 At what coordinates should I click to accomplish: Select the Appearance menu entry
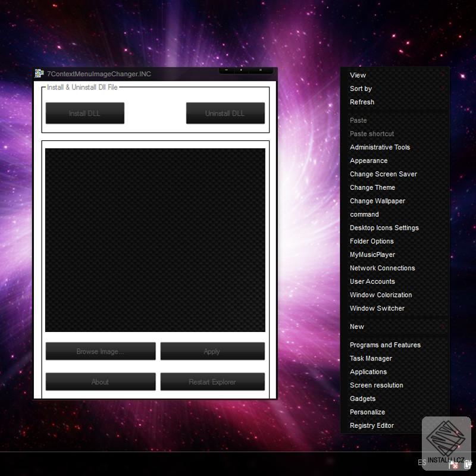coord(395,161)
